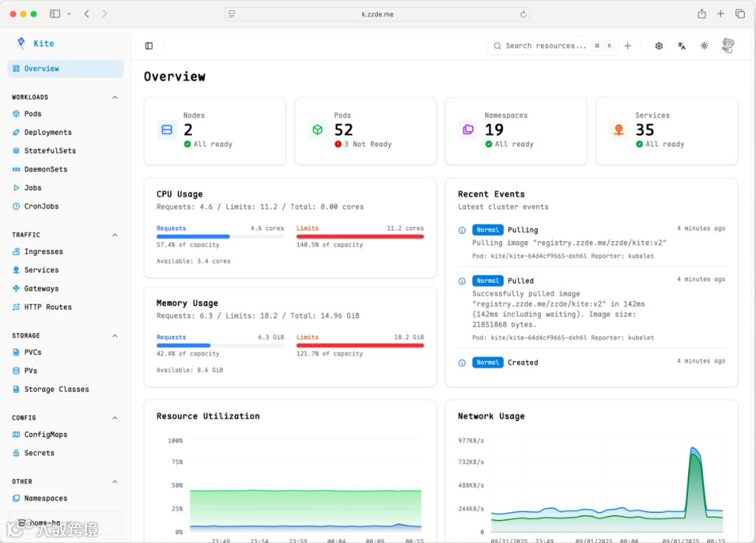Open Namespaces under Other
This screenshot has width=756, height=543.
click(x=45, y=498)
